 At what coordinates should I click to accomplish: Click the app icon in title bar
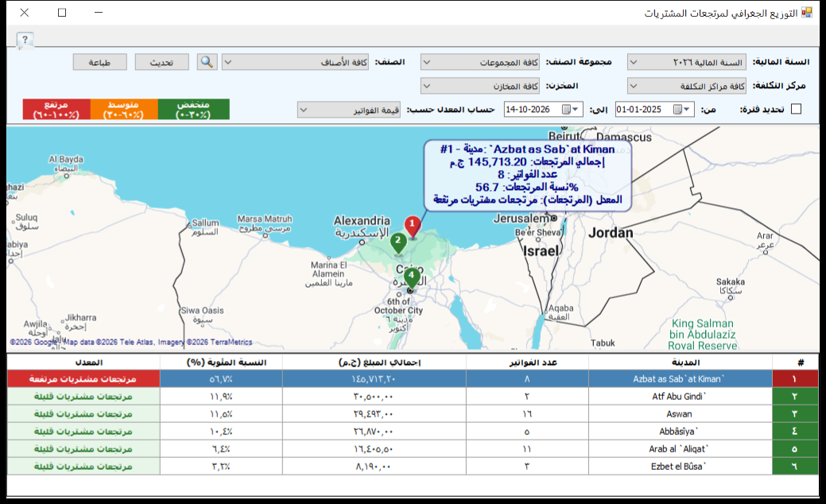pos(806,13)
